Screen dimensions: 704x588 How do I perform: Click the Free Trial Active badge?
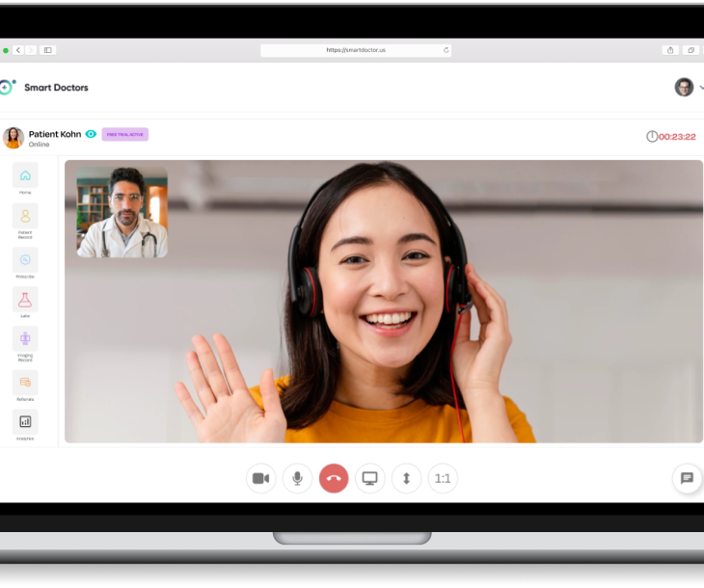[125, 135]
